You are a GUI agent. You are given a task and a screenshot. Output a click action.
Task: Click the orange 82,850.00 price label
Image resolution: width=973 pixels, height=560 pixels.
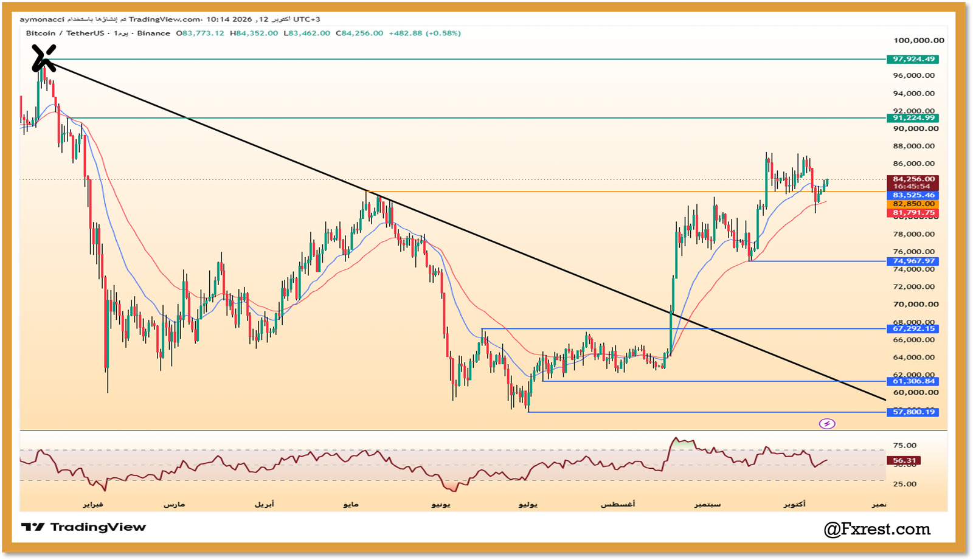913,204
